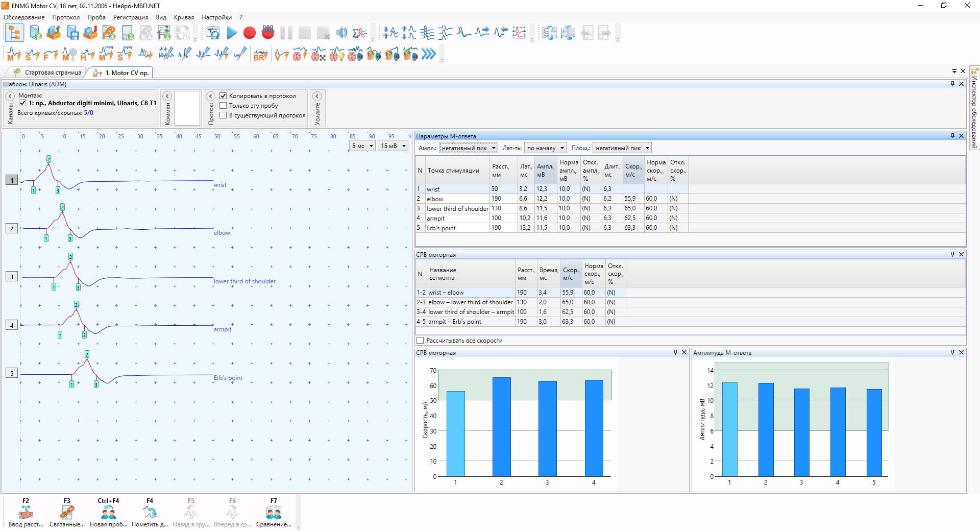This screenshot has height=531, width=980.
Task: Click the brain with checkerboard icon
Action: pos(318,54)
